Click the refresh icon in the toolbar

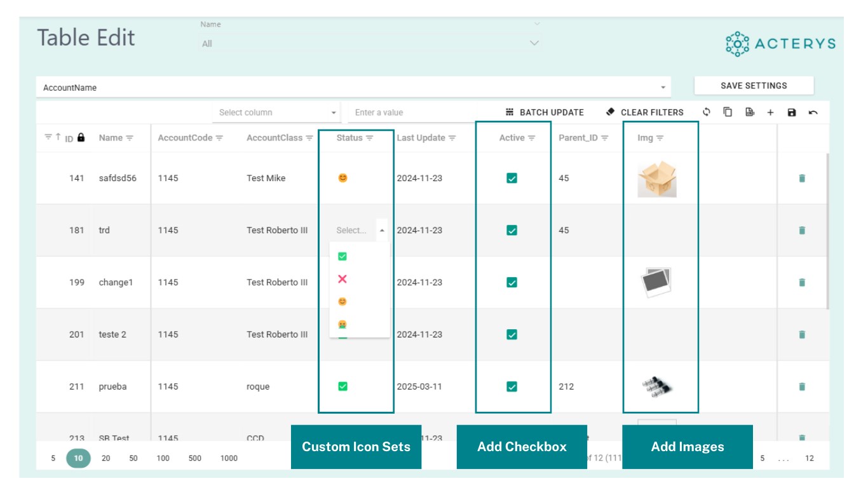[707, 112]
